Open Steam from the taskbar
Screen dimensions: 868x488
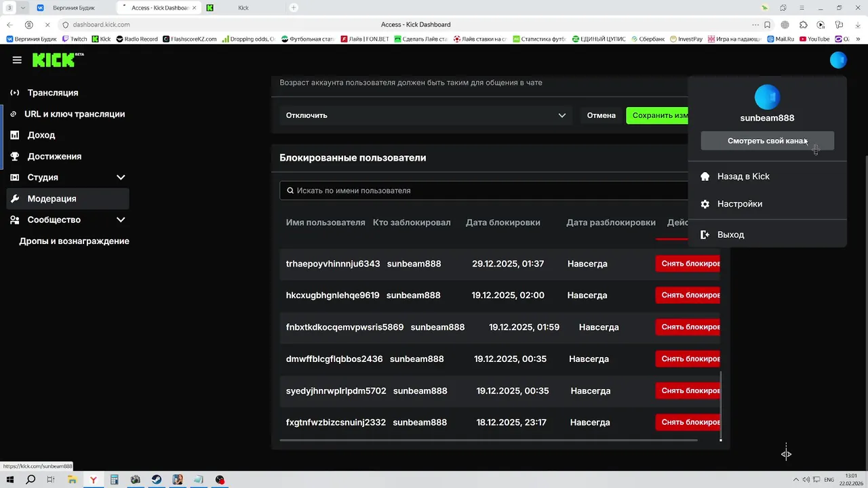click(157, 480)
